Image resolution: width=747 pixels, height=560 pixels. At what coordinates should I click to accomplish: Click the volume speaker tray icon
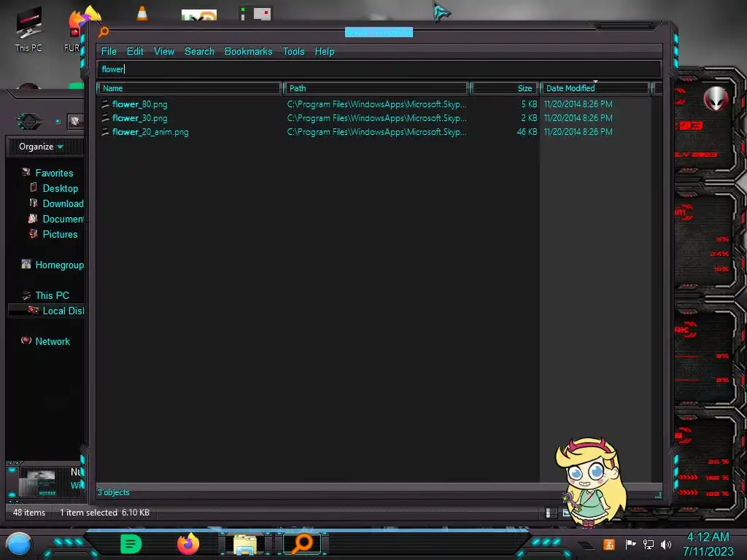click(666, 544)
